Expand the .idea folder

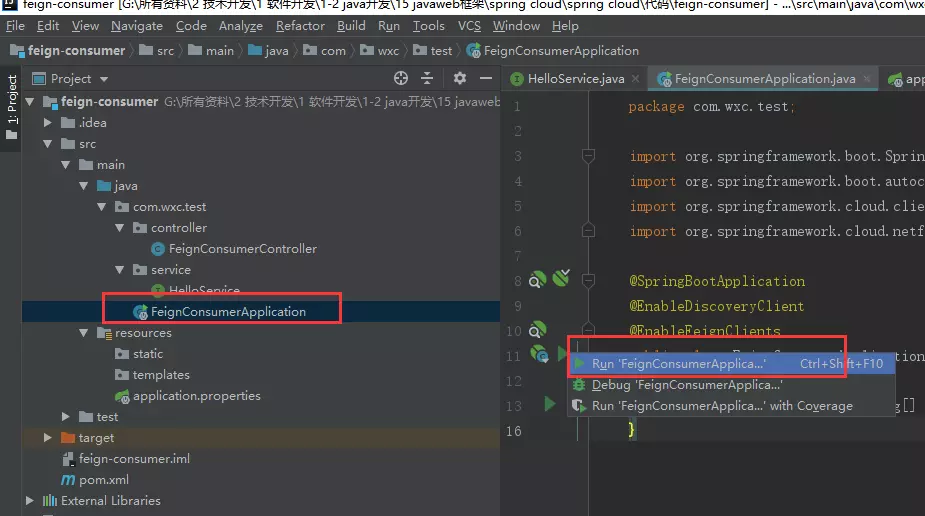(48, 123)
